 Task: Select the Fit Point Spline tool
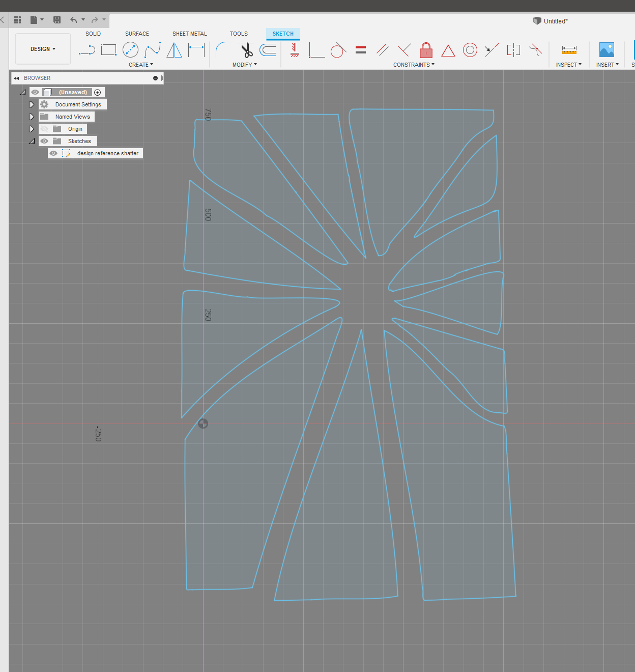pos(152,50)
